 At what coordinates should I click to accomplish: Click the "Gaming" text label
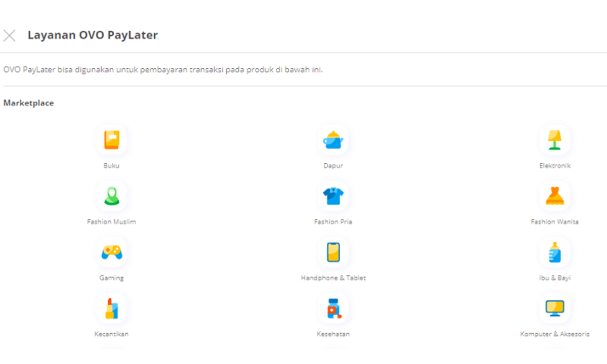pos(111,278)
